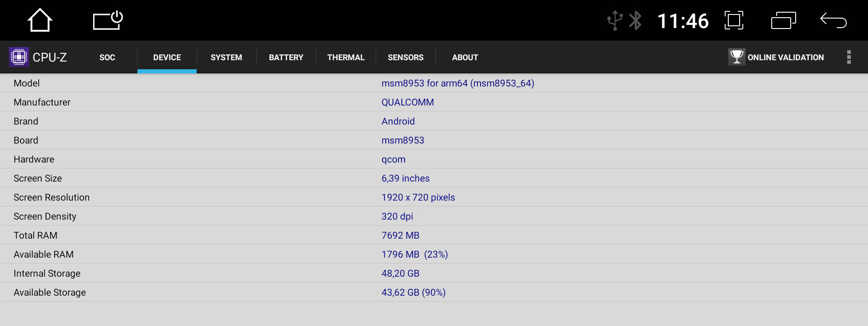Tap the Bluetooth status icon
The image size is (868, 326).
point(635,20)
